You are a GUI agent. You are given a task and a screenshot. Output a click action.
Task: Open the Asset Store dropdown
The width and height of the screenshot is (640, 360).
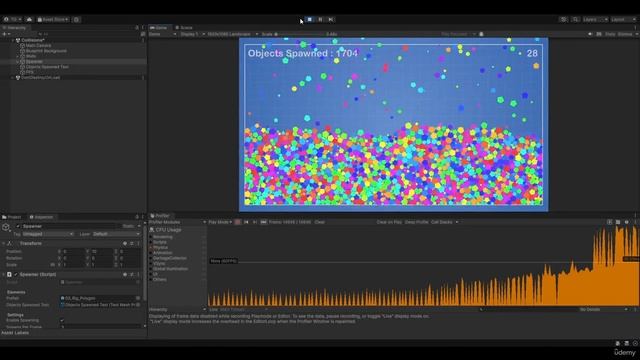[x=53, y=19]
